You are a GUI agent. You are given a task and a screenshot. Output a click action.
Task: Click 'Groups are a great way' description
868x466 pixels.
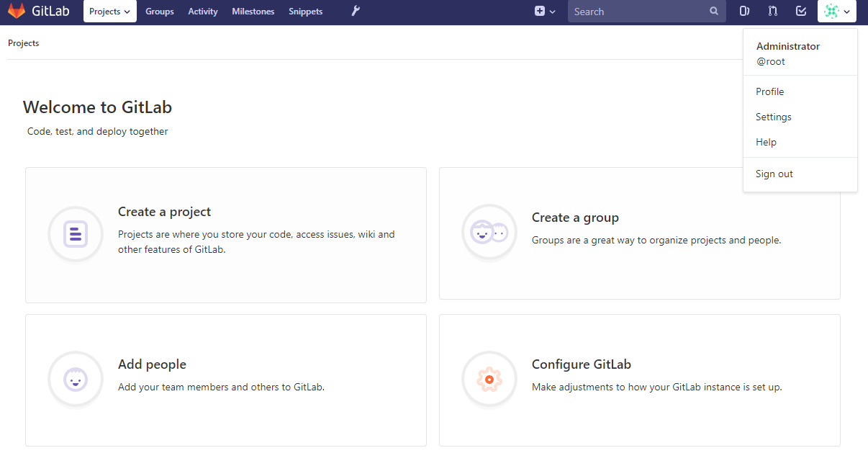pyautogui.click(x=656, y=240)
